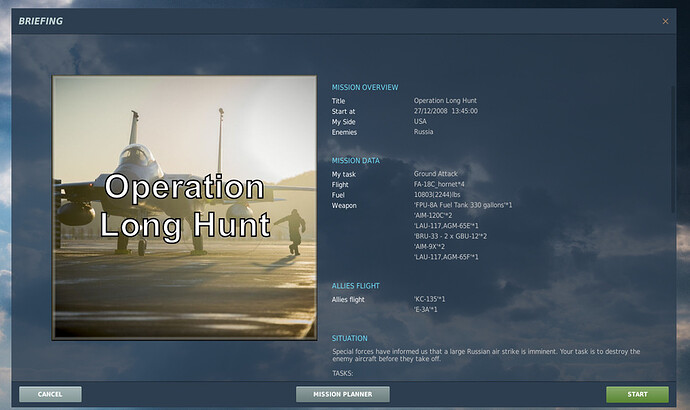Select the MISSION DATA heading
This screenshot has width=690, height=410.
click(x=357, y=160)
